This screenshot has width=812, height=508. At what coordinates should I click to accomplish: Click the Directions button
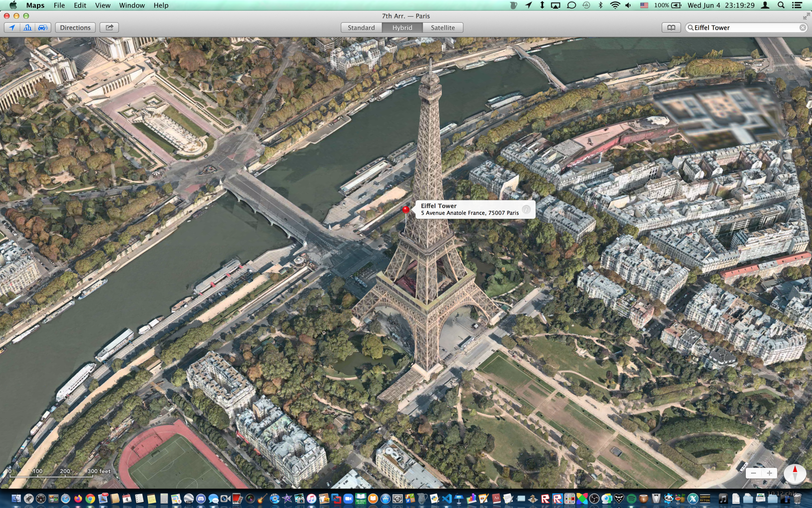click(x=75, y=28)
